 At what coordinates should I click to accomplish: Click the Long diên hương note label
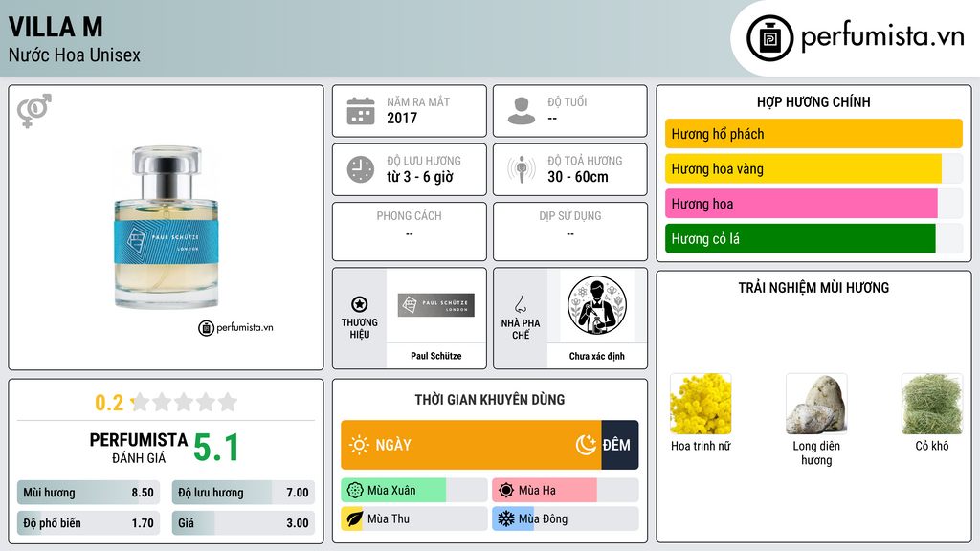[816, 453]
